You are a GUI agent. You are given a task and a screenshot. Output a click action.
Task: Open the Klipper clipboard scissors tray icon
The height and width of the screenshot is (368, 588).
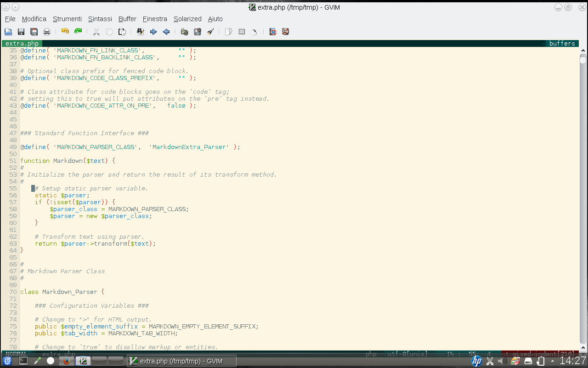tap(490, 361)
